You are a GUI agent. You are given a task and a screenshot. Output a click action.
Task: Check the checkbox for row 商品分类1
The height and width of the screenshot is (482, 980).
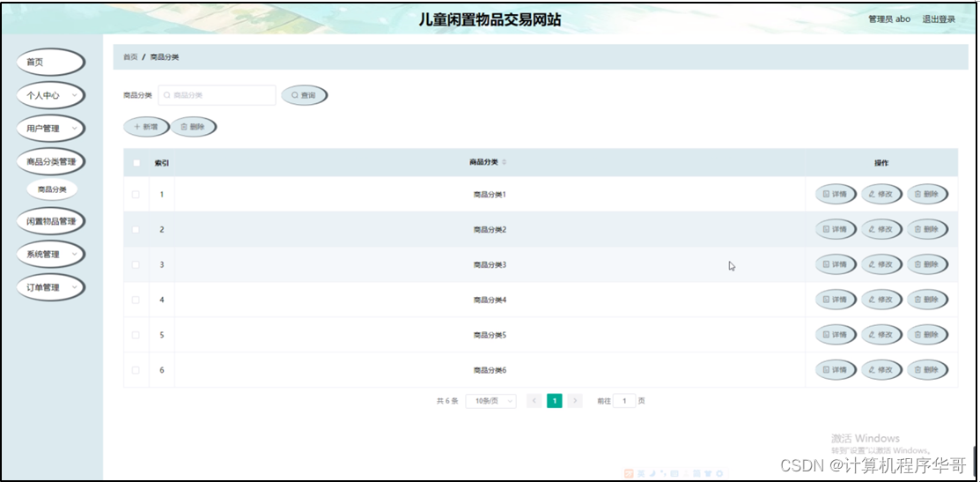(136, 195)
